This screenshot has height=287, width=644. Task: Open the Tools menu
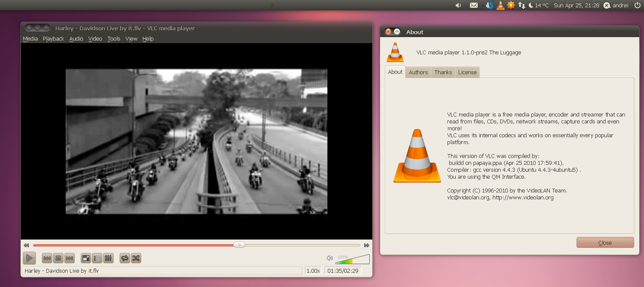(x=114, y=39)
